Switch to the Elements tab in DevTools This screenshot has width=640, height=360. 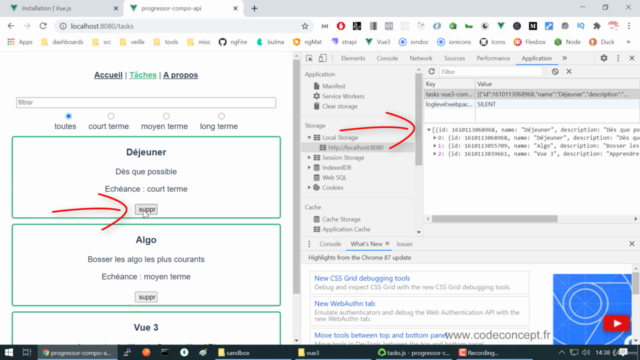353,58
